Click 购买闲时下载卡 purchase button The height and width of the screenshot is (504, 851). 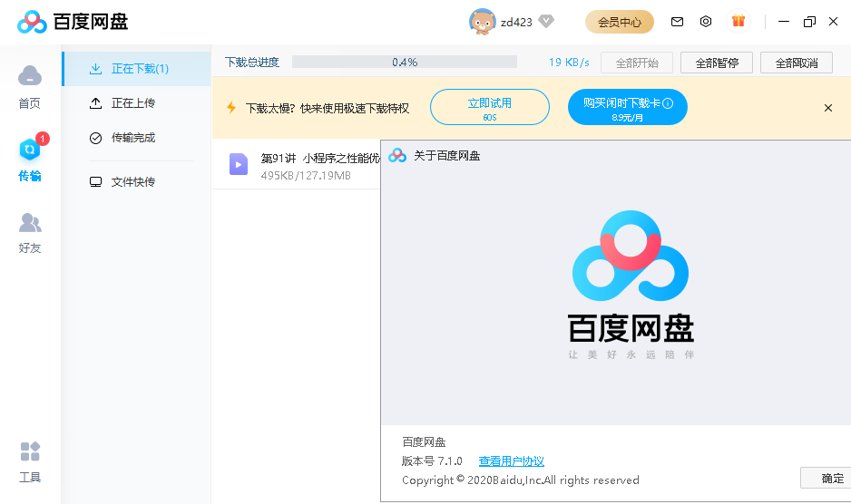(627, 107)
